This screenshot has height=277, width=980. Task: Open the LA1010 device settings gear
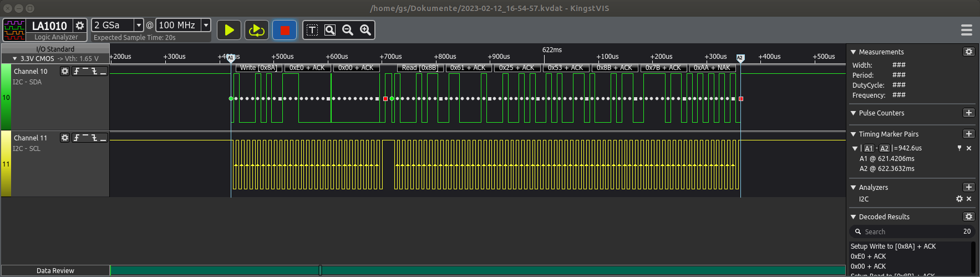point(80,26)
